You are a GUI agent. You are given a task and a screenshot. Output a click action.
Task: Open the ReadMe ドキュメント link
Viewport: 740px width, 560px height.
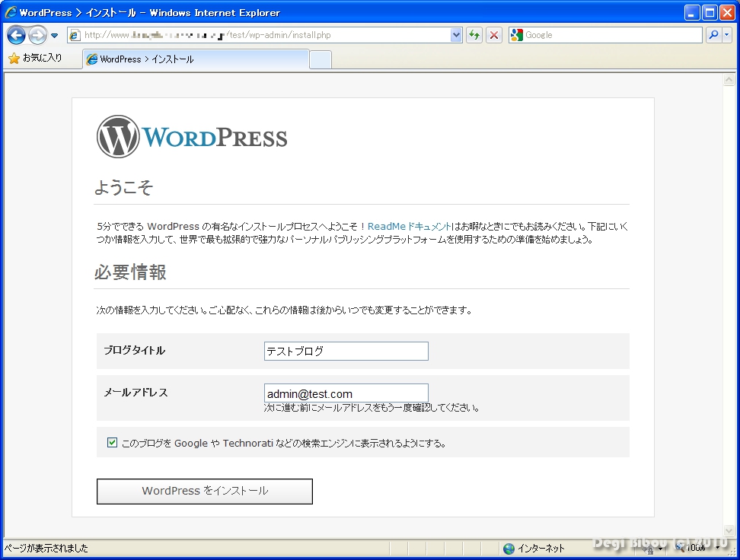[410, 227]
